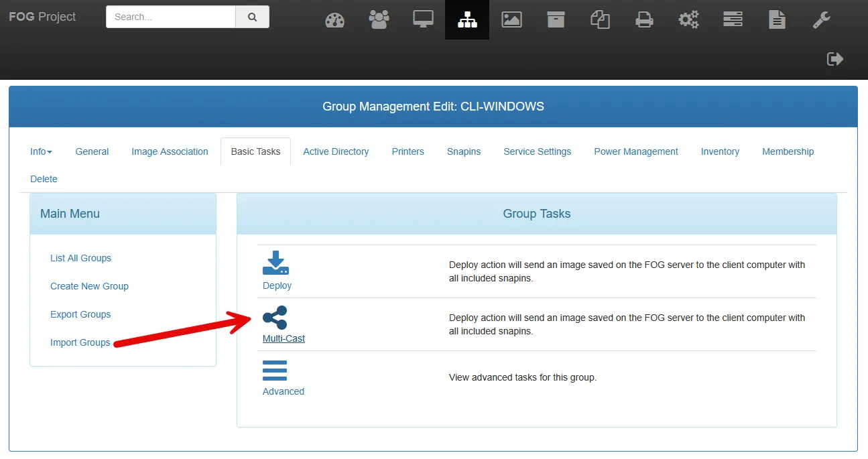This screenshot has width=868, height=459.
Task: Click the Create New Group link
Action: (x=89, y=286)
